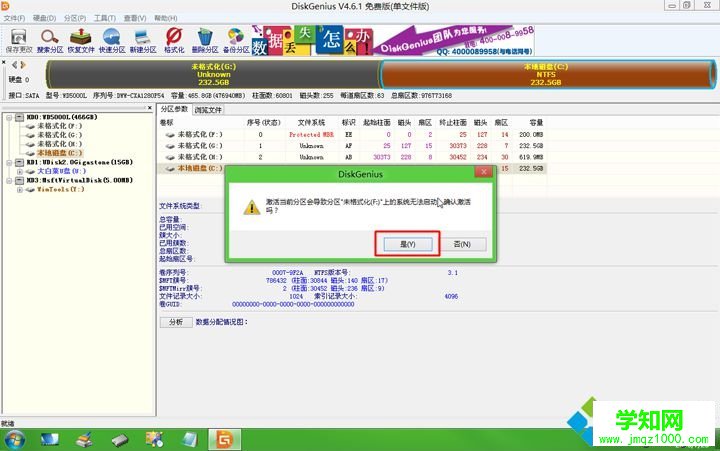This screenshot has height=451, width=720.
Task: Open the Windows Start orb
Action: pyautogui.click(x=15, y=440)
